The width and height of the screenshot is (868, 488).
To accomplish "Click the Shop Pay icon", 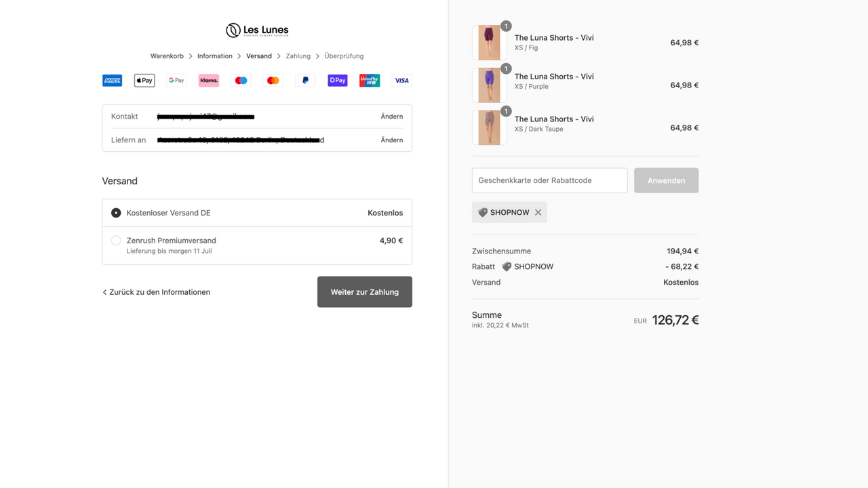I will (338, 81).
